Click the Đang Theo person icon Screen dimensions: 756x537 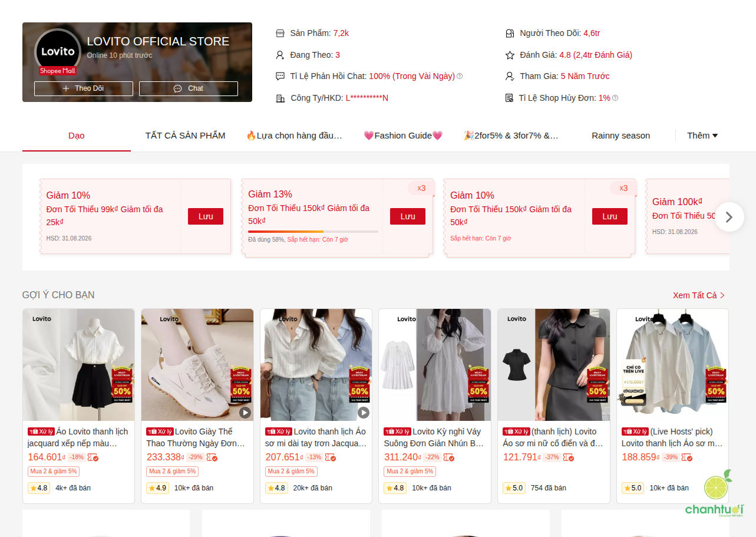tap(280, 55)
